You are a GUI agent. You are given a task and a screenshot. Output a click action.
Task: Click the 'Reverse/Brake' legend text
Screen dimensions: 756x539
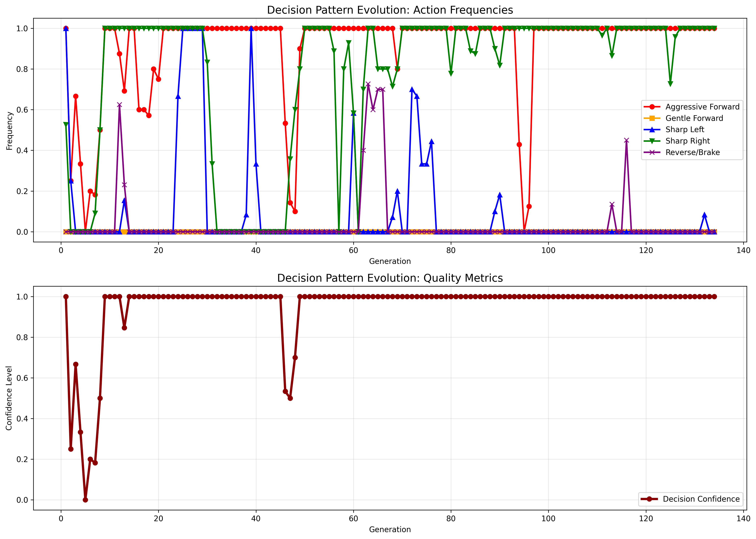pos(693,152)
